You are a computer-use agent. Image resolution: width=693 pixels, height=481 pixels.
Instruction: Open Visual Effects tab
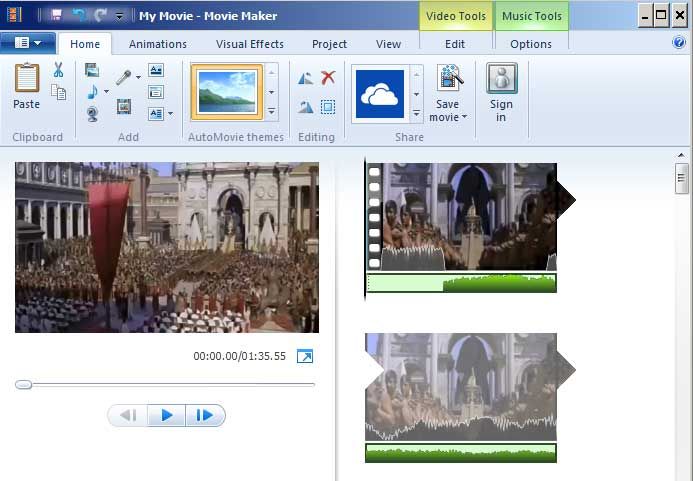click(x=250, y=44)
